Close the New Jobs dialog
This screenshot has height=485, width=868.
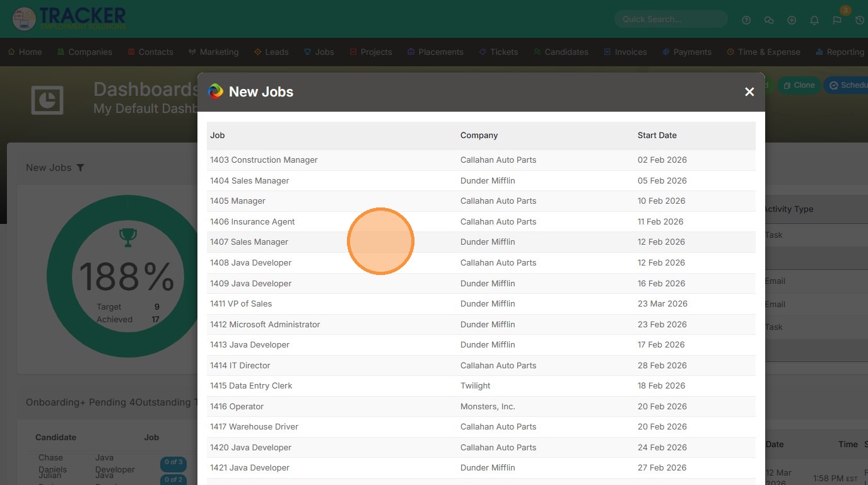(749, 92)
